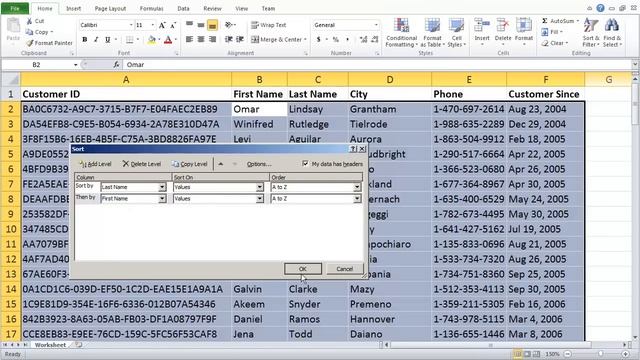Click the Insert cells icon
This screenshot has height=360, width=640.
[x=482, y=25]
